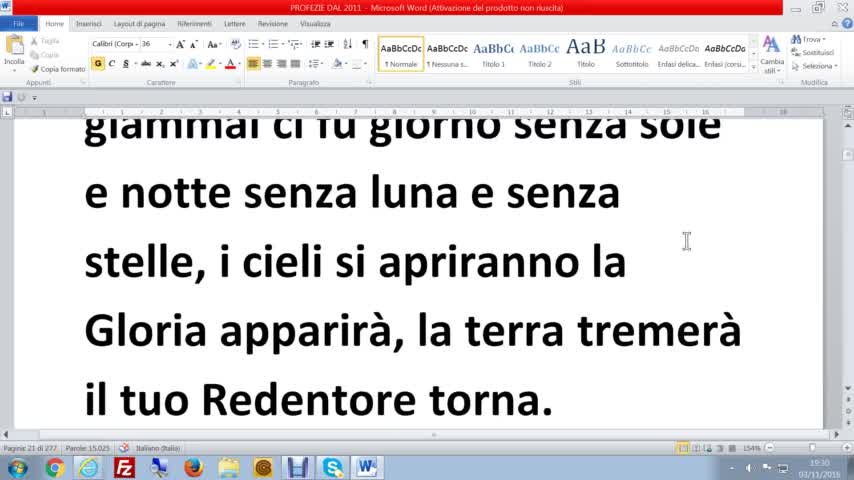Save document from quick access toolbar

tap(7, 98)
